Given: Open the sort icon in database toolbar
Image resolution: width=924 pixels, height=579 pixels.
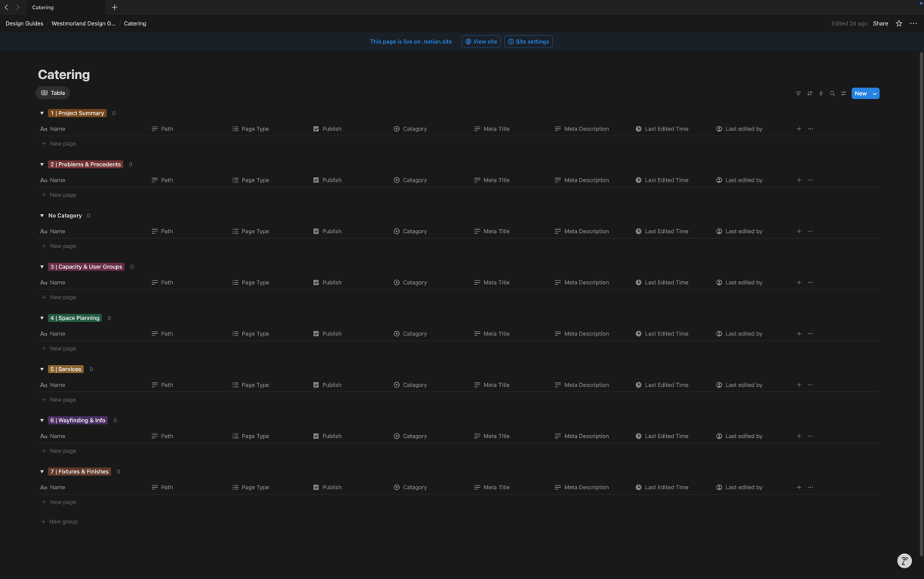Looking at the screenshot, I should 809,93.
